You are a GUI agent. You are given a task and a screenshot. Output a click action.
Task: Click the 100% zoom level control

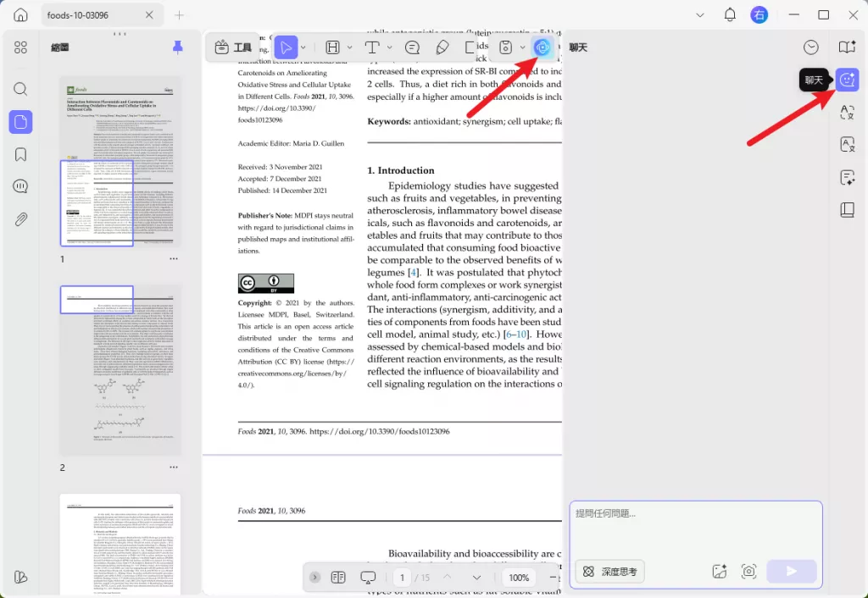(519, 578)
